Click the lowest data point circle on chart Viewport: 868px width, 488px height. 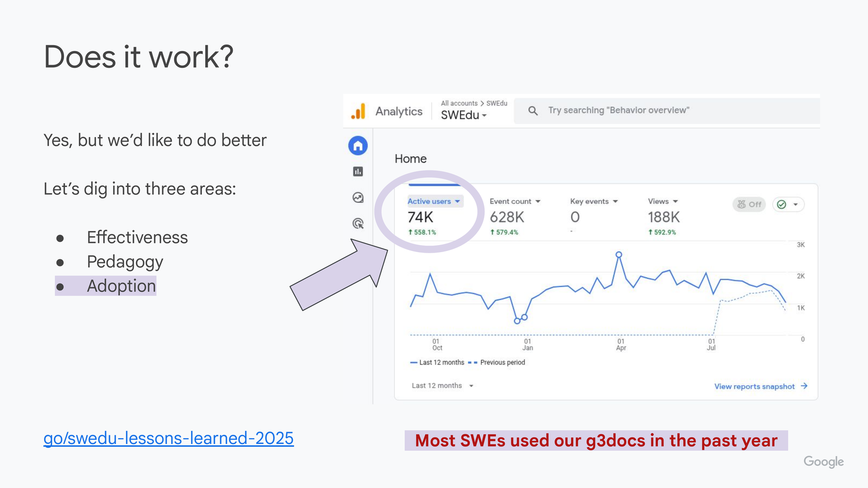517,321
